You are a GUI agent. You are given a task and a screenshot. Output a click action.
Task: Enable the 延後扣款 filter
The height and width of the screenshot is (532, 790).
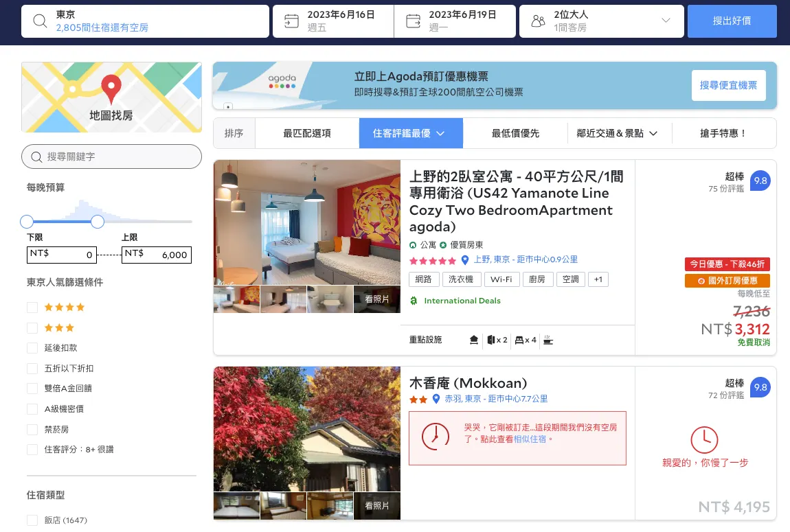tap(32, 348)
